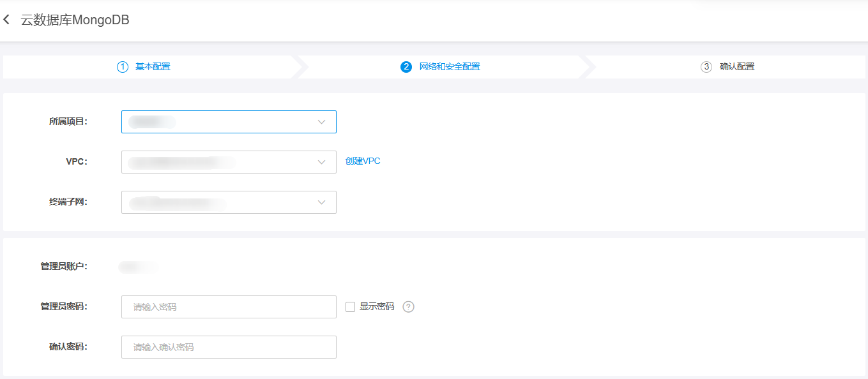Switch to the 基本配置 step
The width and height of the screenshot is (868, 379).
[153, 67]
